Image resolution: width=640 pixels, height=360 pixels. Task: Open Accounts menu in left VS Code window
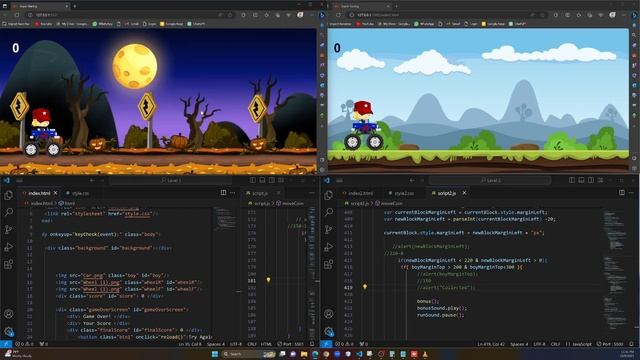9,314
